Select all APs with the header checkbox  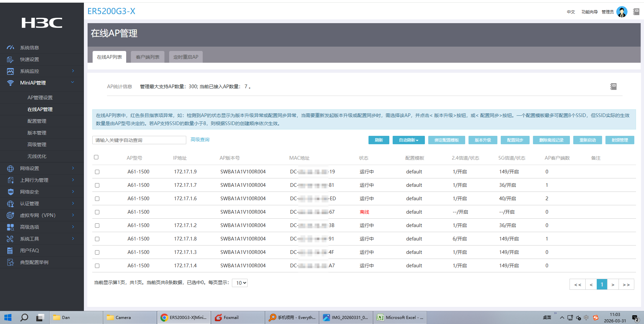coord(96,157)
